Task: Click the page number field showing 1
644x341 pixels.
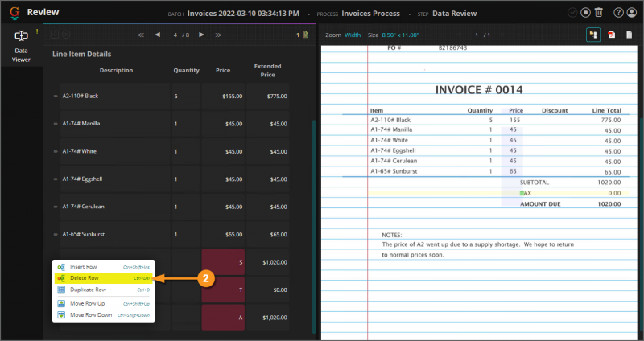Action: click(477, 35)
